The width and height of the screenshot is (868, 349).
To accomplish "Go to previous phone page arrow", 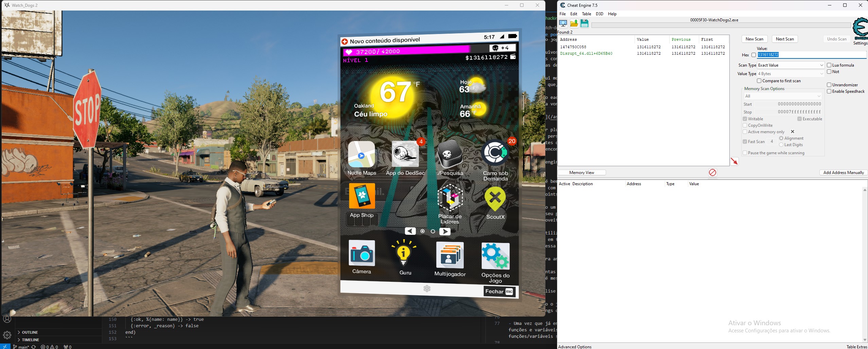I will (410, 231).
